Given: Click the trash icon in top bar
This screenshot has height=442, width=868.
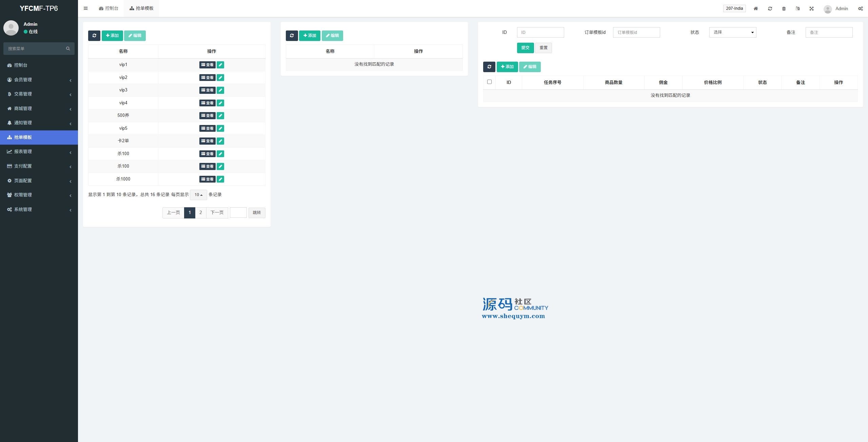Looking at the screenshot, I should [784, 9].
